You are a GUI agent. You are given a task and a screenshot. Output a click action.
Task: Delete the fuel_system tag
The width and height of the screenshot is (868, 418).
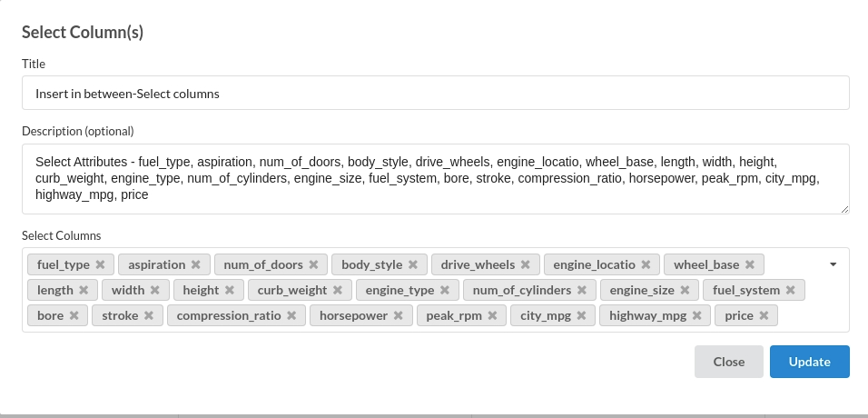click(790, 291)
